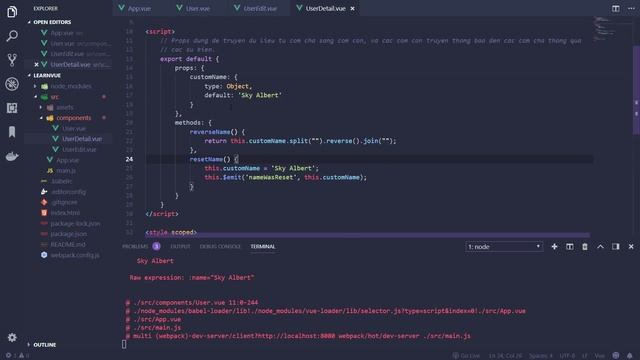
Task: Click the feedback smiley in status bar
Action: (x=616, y=356)
